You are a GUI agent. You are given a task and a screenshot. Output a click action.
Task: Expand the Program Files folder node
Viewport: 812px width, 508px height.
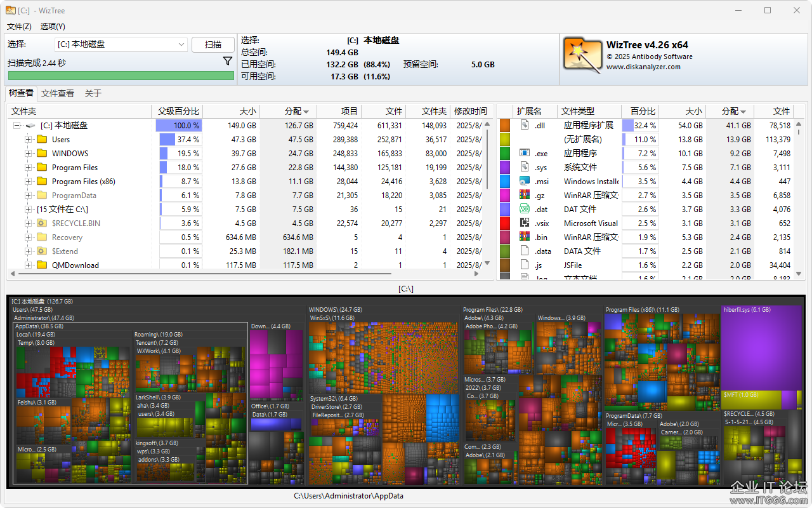28,168
